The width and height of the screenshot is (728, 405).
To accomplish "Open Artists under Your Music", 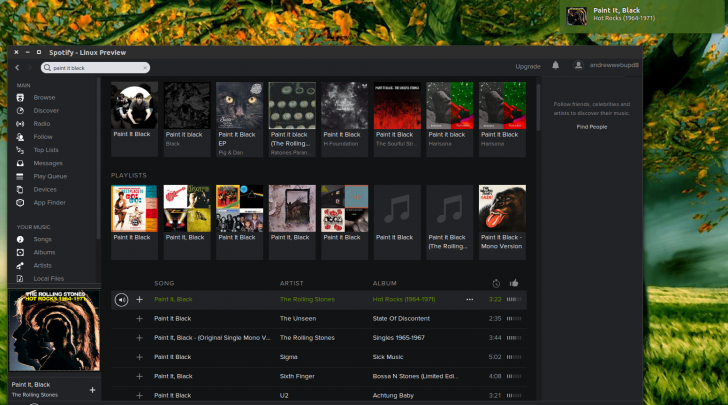I will click(x=42, y=265).
